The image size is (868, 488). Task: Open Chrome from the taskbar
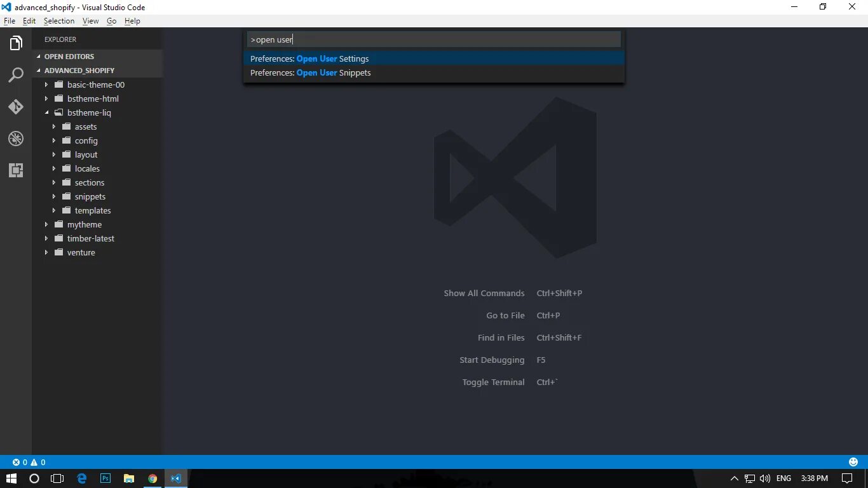tap(153, 478)
